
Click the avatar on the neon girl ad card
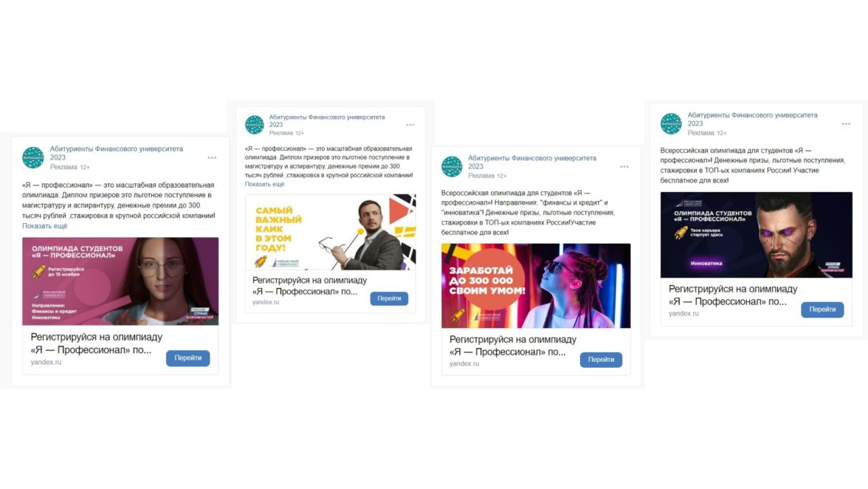[x=452, y=166]
